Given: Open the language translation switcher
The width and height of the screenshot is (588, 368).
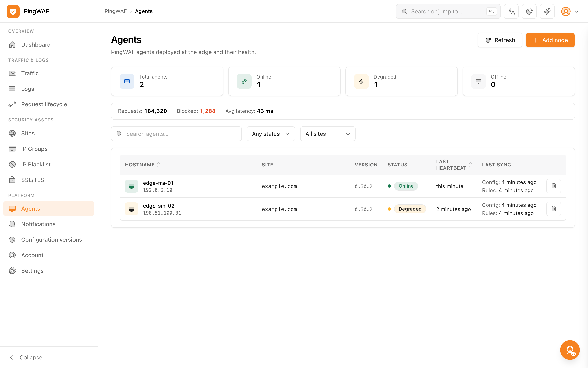Looking at the screenshot, I should (511, 11).
